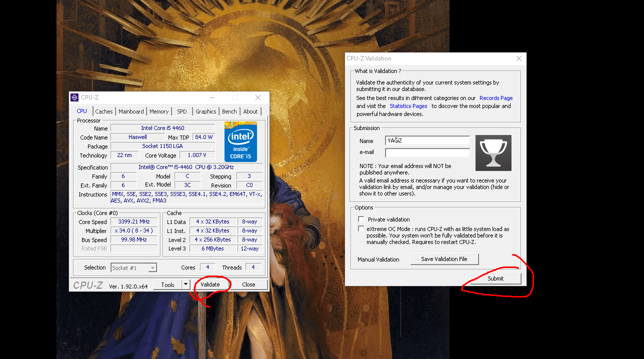Screen dimensions: 644x359
Task: Enable the Private validation checkbox
Action: pyautogui.click(x=361, y=219)
